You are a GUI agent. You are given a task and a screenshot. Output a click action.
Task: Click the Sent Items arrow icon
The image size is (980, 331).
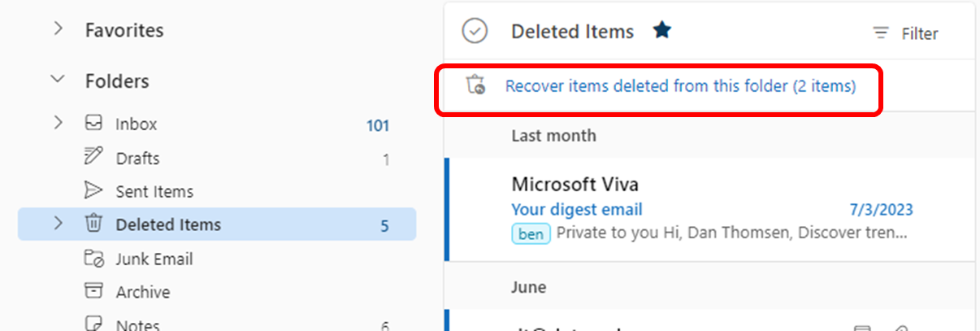pos(94,191)
